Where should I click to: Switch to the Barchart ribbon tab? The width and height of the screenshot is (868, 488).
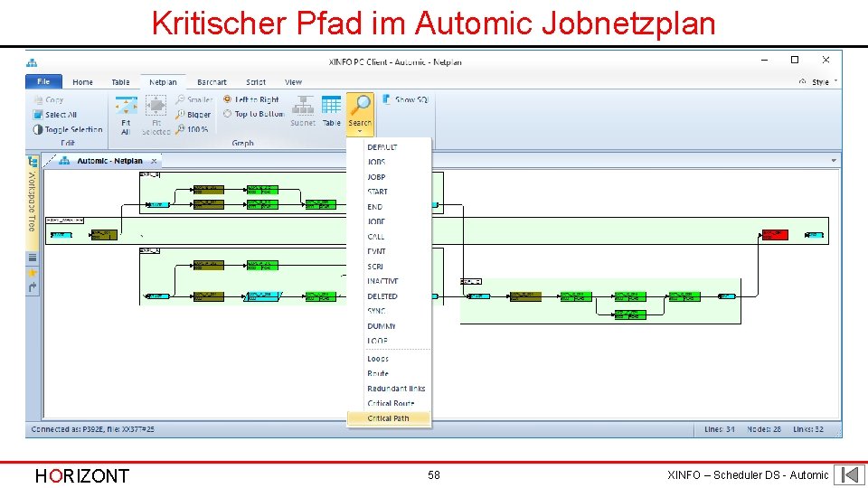pos(212,82)
